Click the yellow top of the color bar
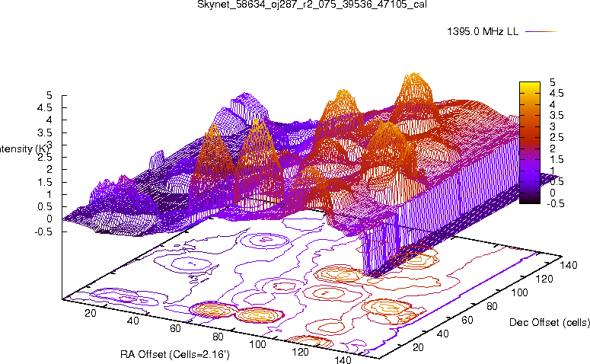The width and height of the screenshot is (590, 364). coord(529,85)
